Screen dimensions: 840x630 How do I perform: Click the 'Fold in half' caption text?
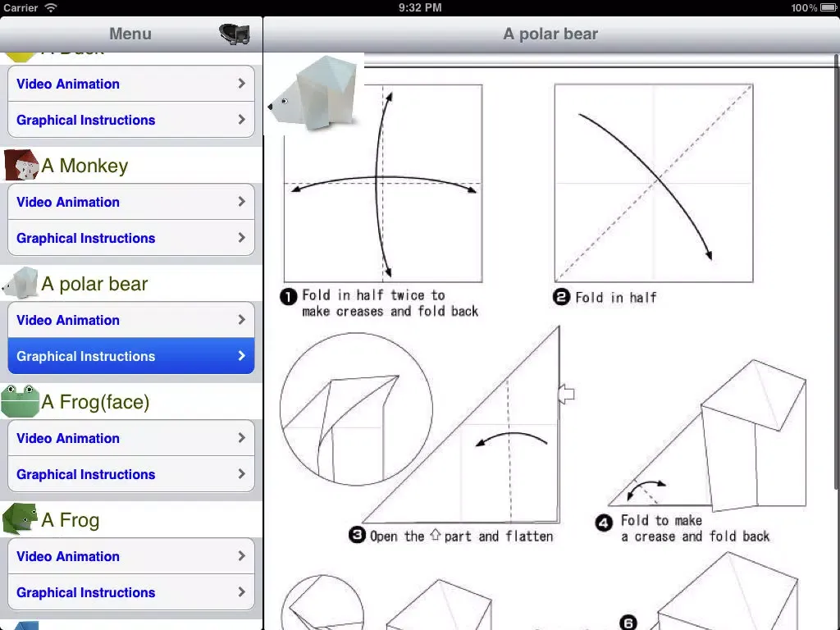(x=615, y=297)
